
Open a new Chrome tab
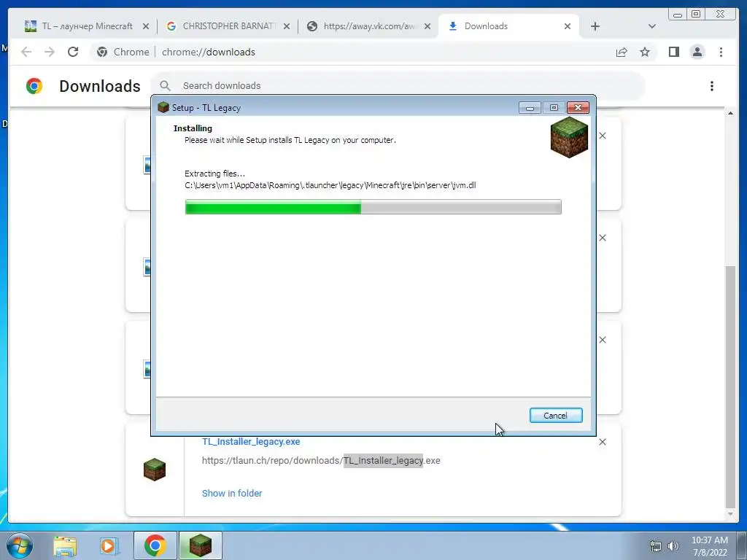point(595,26)
